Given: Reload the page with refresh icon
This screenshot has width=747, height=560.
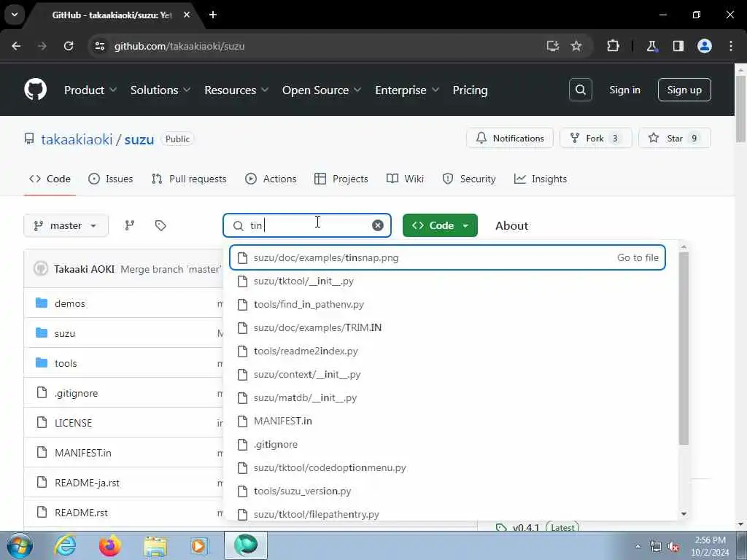Looking at the screenshot, I should click(69, 46).
